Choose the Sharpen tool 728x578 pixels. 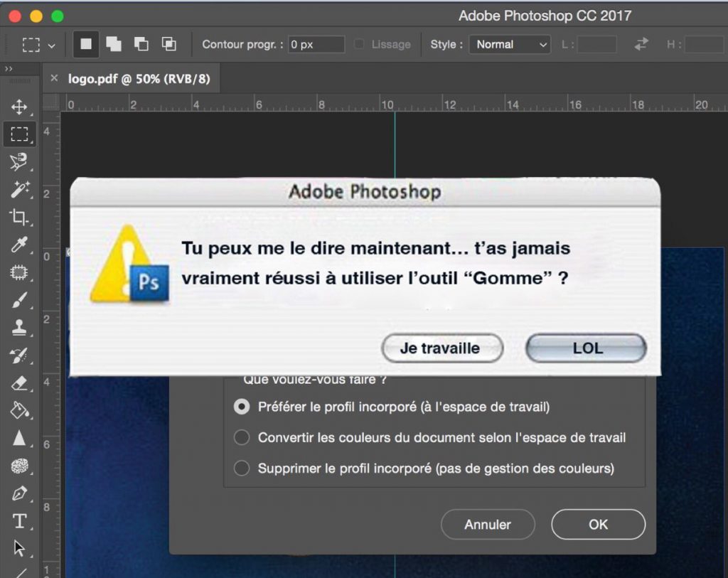pyautogui.click(x=19, y=438)
